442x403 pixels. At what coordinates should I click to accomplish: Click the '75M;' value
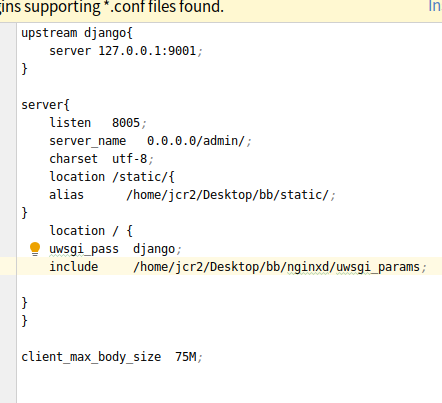189,357
